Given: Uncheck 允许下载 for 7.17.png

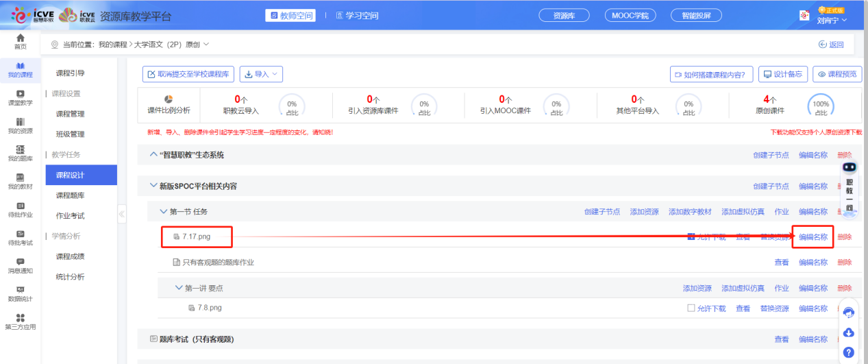Looking at the screenshot, I should point(691,236).
